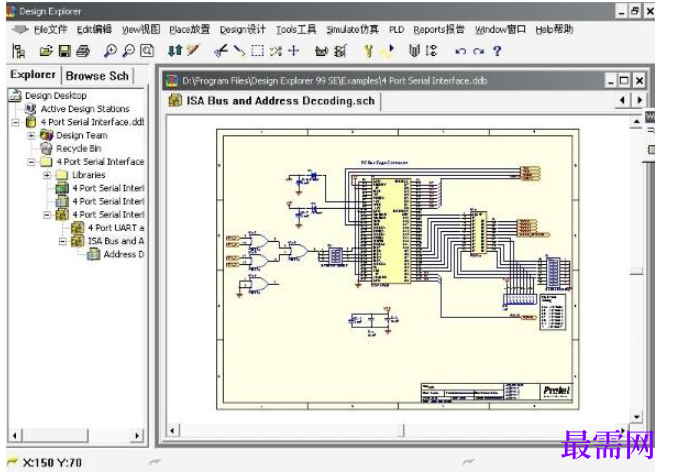This screenshot has height=476, width=673.
Task: Collapse the ISA Bus and A node
Action: tap(63, 241)
